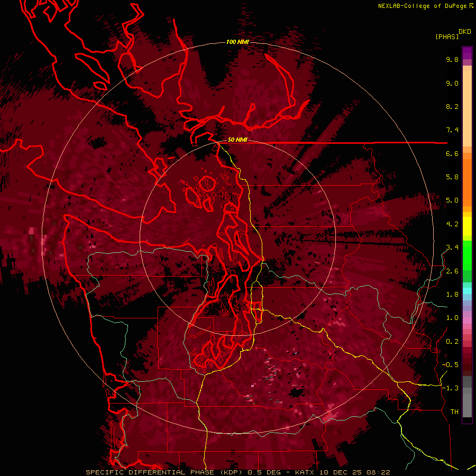
Task: Click the cyan section of color bar
Action: click(x=467, y=291)
